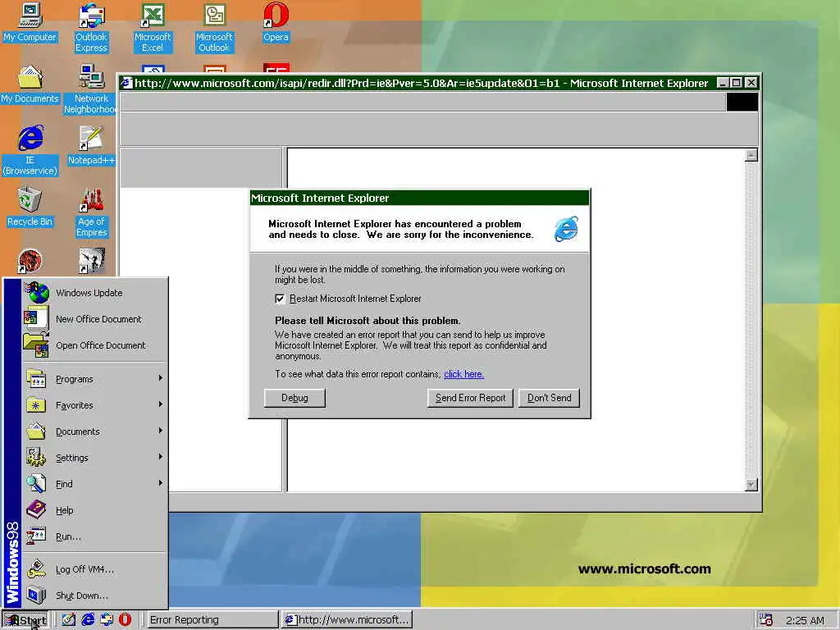Expand the Find submenu arrow
840x630 pixels.
(x=160, y=483)
